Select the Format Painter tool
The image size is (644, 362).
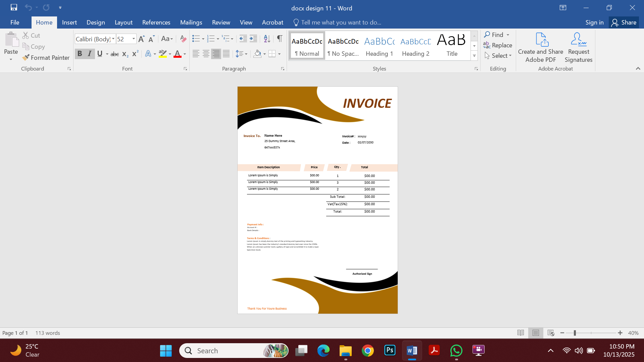[x=46, y=57]
